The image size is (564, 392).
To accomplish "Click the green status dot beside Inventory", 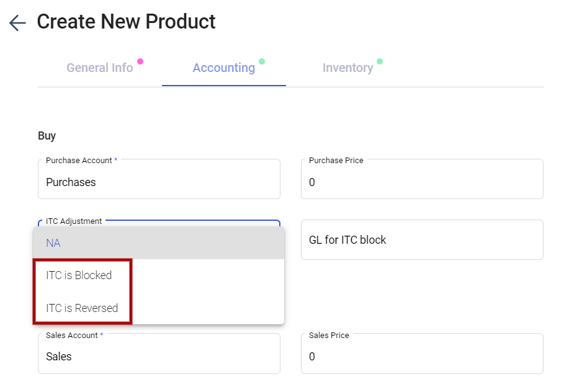I will click(380, 61).
